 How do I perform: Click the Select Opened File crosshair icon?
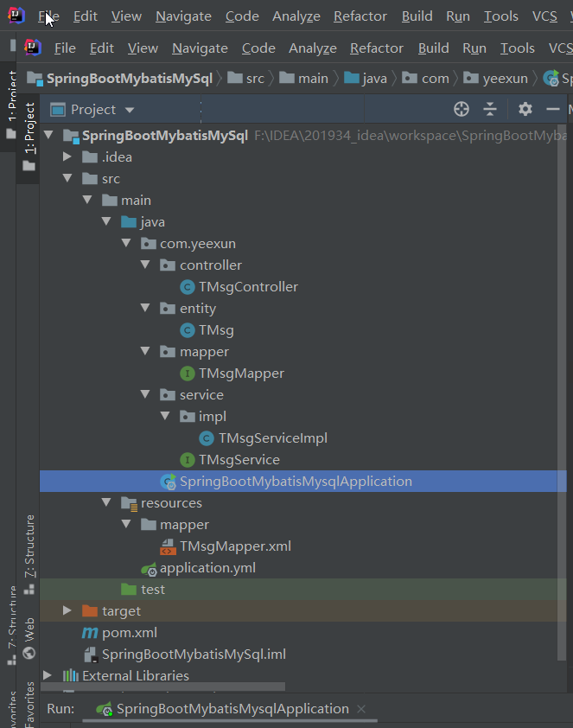pyautogui.click(x=462, y=109)
